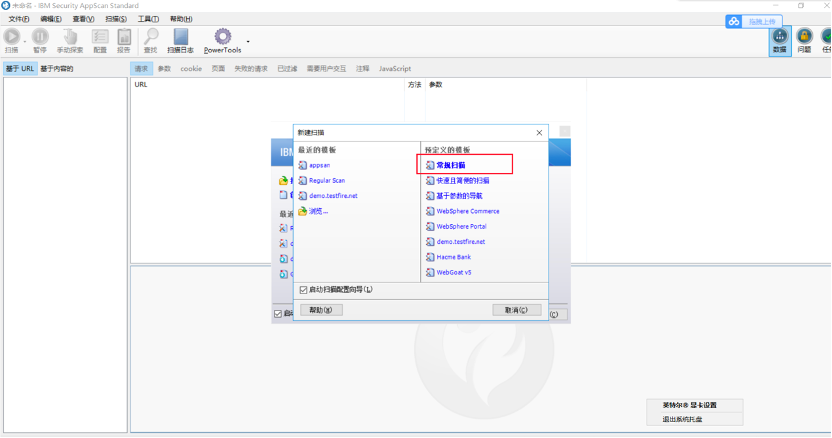Switch to the Data (数据) view icon
This screenshot has height=438, width=832.
coord(779,41)
